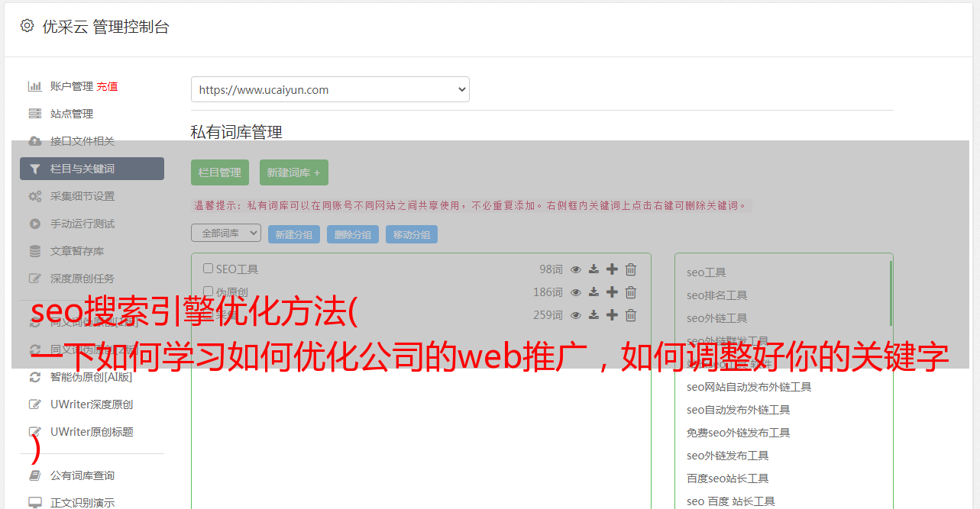Delete the SEO工具 library with trash icon
The width and height of the screenshot is (980, 509).
point(631,269)
